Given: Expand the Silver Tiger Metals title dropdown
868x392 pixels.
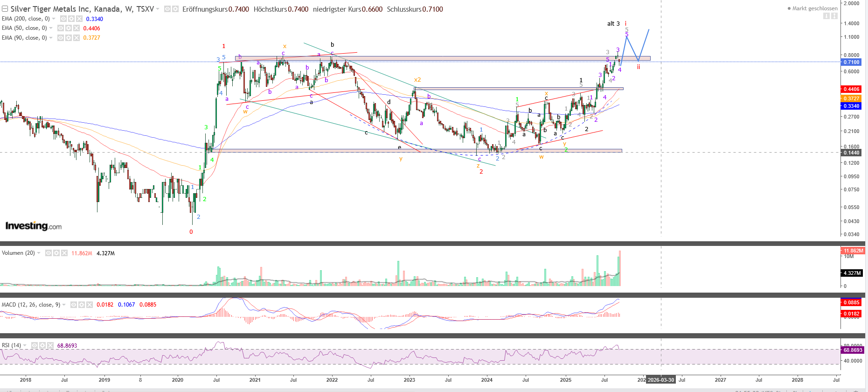Looking at the screenshot, I should (x=158, y=9).
